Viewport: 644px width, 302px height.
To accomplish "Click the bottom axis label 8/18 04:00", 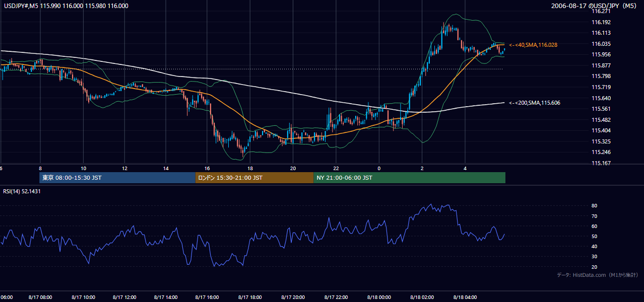I will (466, 297).
